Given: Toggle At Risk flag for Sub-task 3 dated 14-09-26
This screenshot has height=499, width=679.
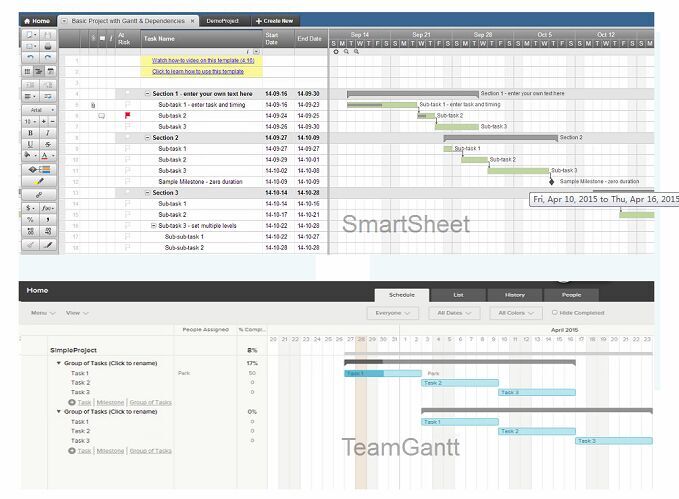Looking at the screenshot, I should pos(127,126).
